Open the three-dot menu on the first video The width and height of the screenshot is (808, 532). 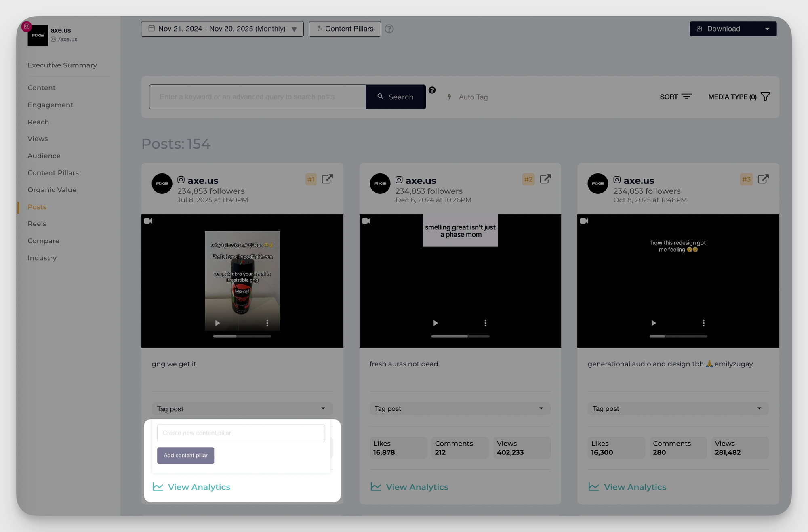click(267, 323)
